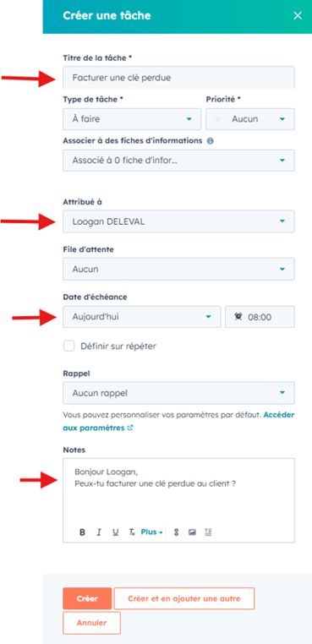The height and width of the screenshot is (644, 312).
Task: Apply bold formatting in Notes toolbar
Action: 82,532
